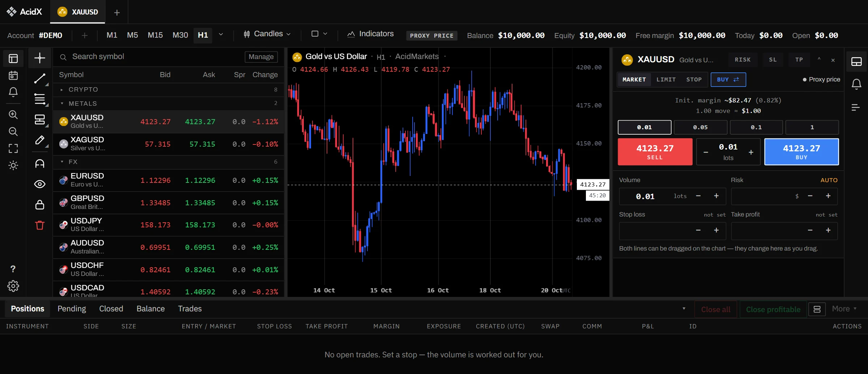
Task: Focus the Search symbol field
Action: coord(148,57)
